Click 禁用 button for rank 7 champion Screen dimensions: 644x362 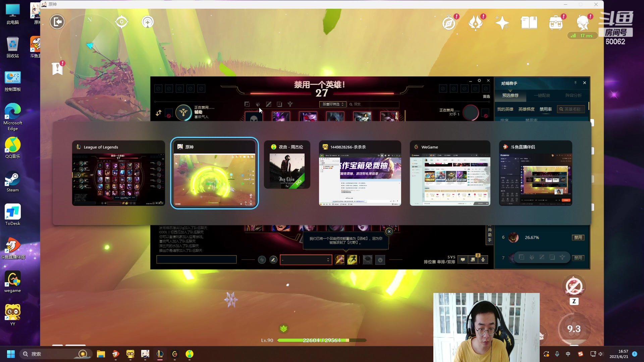point(578,258)
